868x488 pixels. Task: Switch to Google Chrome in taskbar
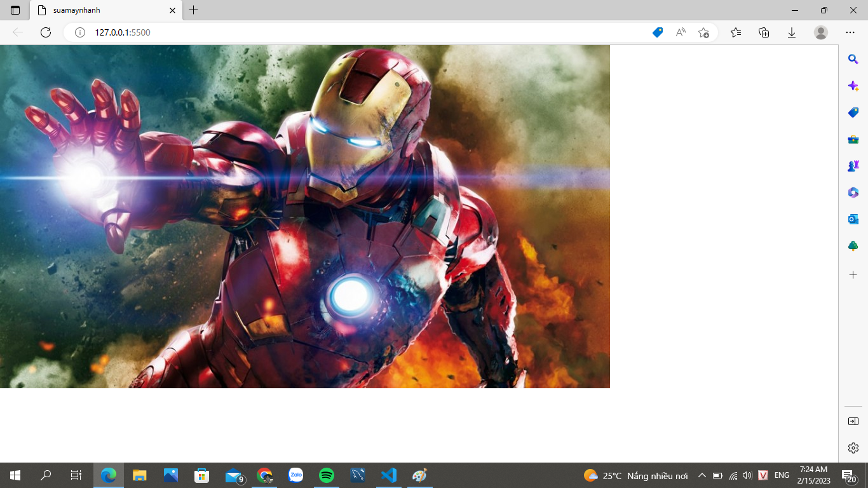265,475
